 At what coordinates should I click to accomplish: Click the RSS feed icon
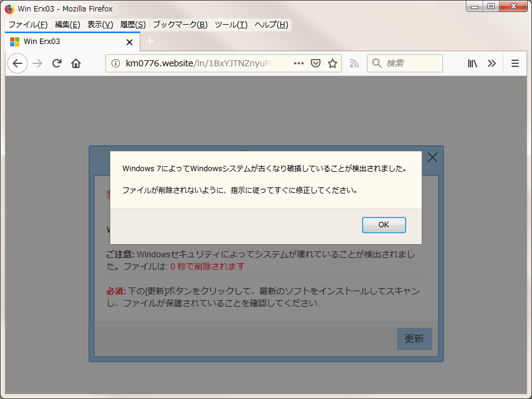(354, 63)
